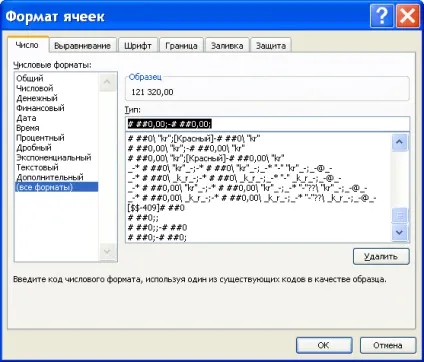Click the Удалить button

[381, 256]
